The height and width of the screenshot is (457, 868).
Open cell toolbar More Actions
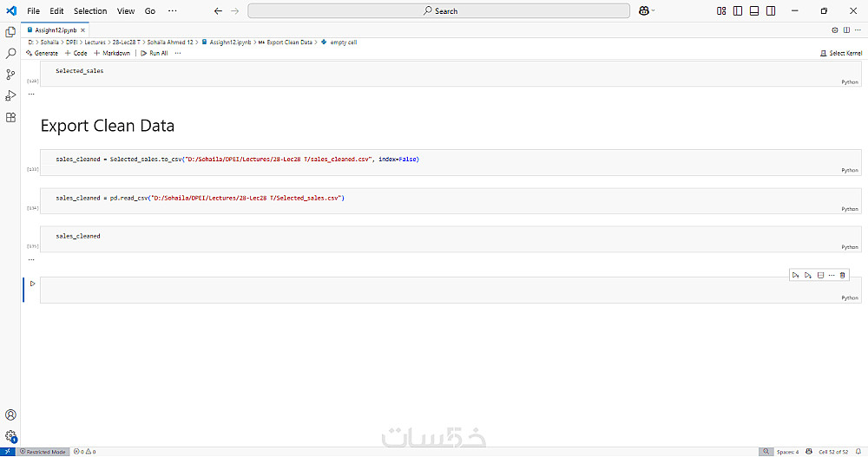pos(832,275)
